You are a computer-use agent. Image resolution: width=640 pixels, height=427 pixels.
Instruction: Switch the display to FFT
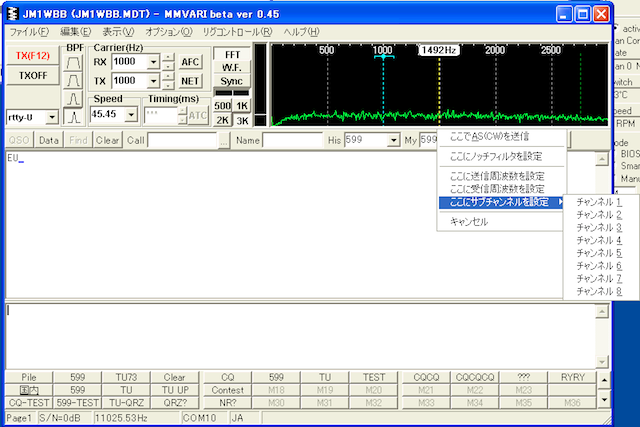[x=232, y=54]
